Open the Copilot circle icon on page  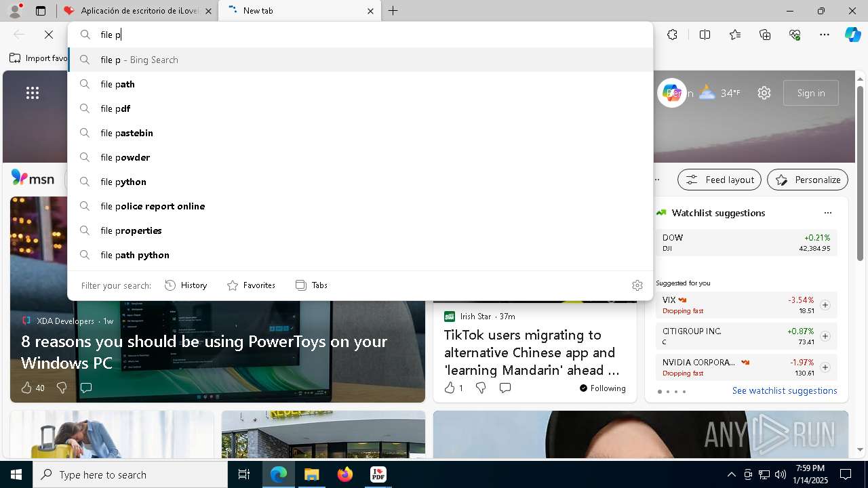tap(671, 93)
